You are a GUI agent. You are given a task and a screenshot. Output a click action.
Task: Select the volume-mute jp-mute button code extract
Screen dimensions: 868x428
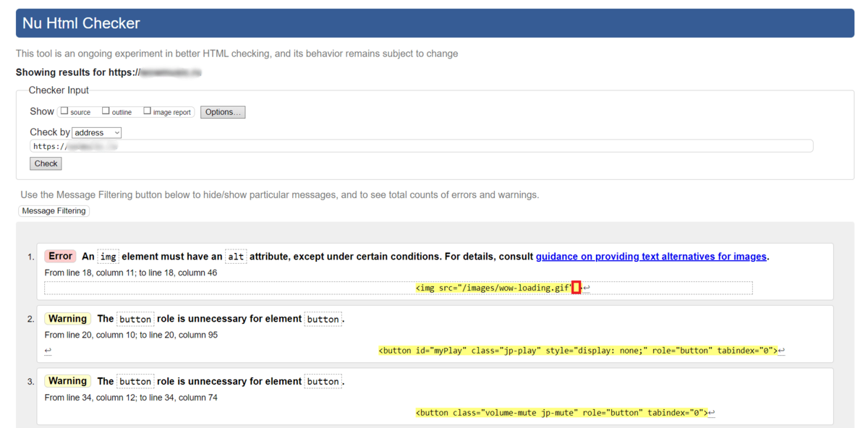(561, 413)
